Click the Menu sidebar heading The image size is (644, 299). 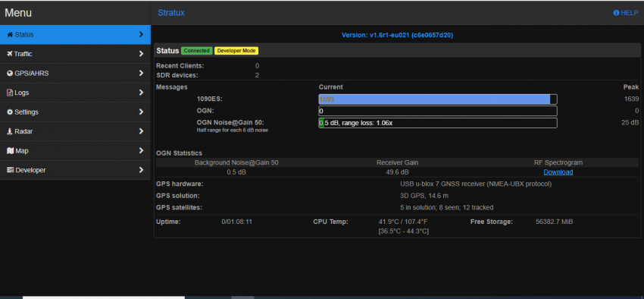tap(18, 13)
